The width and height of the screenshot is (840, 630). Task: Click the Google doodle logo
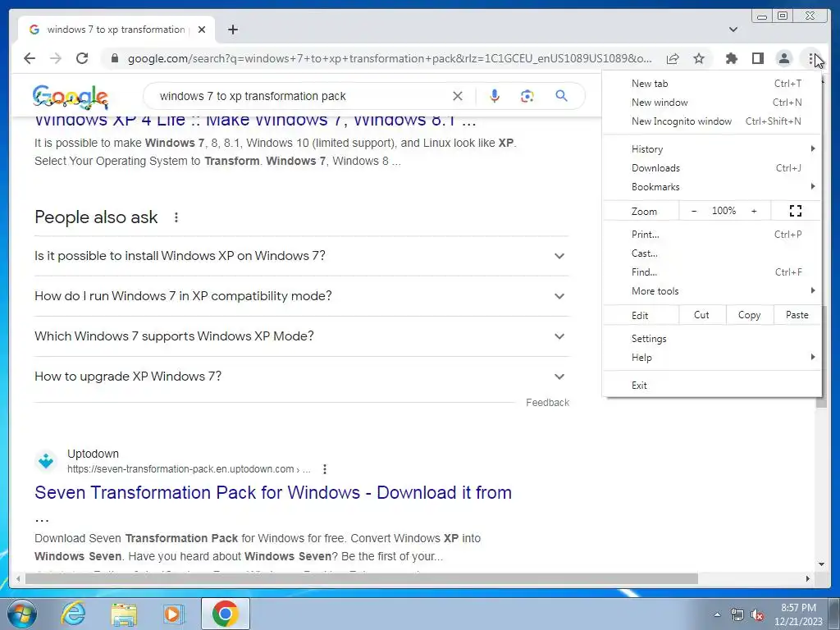(71, 97)
